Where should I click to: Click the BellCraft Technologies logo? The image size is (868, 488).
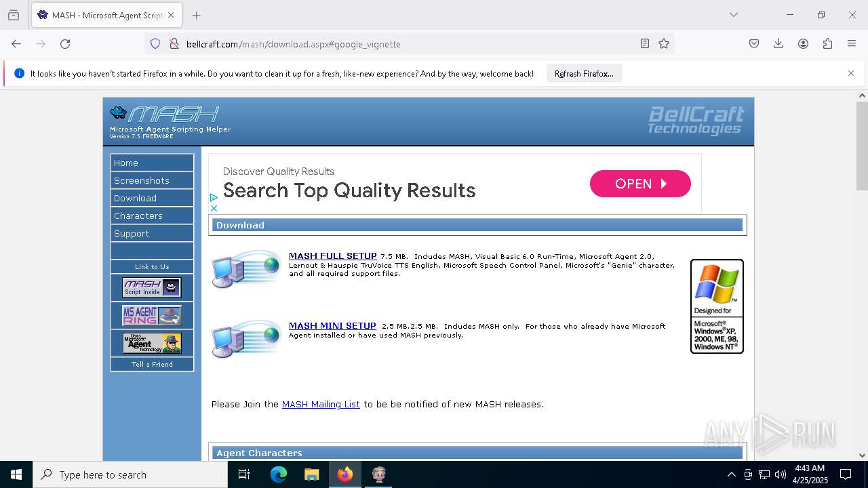[x=696, y=121]
